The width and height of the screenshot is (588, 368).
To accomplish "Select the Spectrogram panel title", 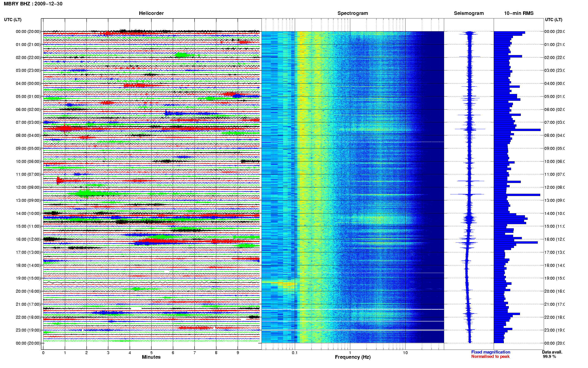I will coord(353,13).
